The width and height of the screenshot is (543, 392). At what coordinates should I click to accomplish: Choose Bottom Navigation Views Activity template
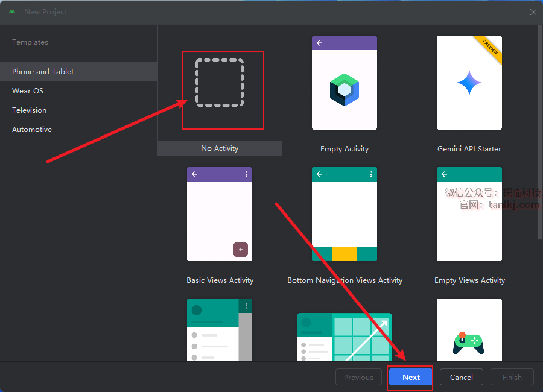coord(344,214)
